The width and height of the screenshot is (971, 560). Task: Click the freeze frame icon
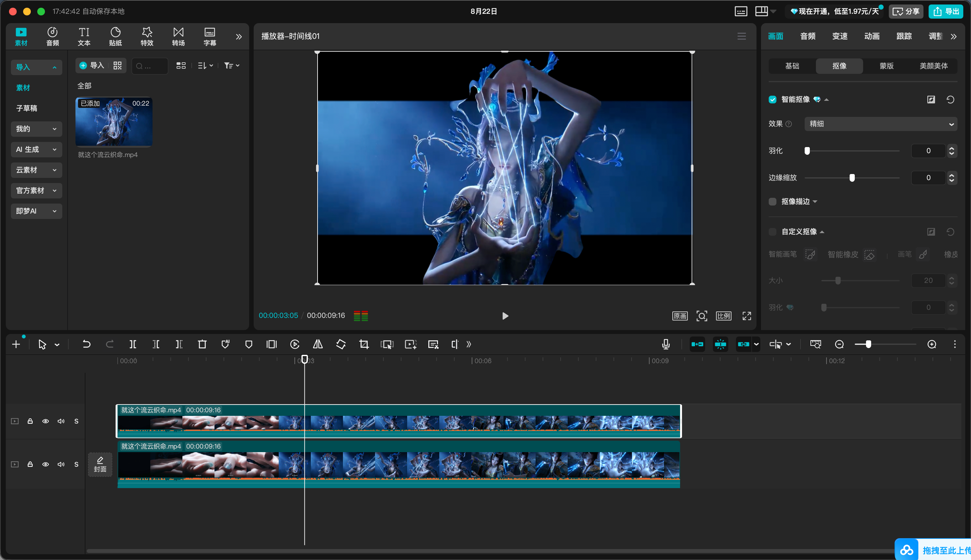pos(272,344)
